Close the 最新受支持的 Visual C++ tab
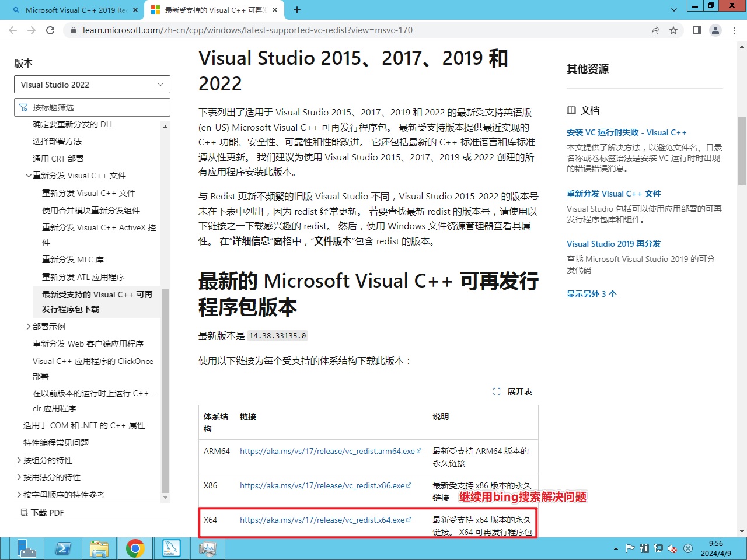Viewport: 747px width, 560px height. pos(275,10)
